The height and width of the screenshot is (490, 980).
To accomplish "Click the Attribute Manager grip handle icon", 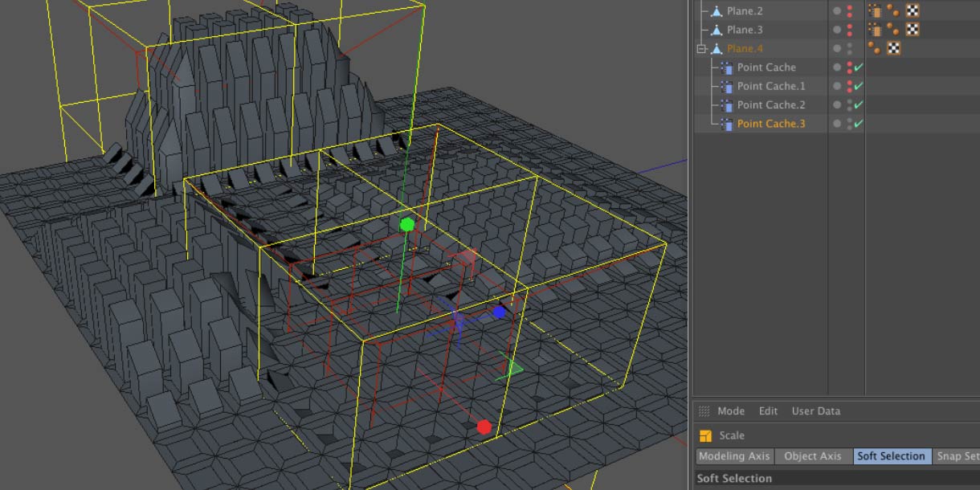I will tap(704, 411).
